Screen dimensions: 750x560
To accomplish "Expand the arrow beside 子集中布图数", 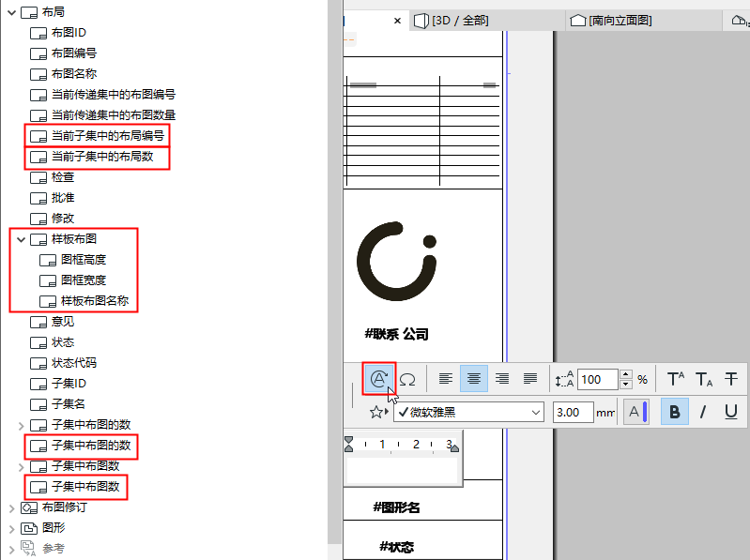I will 21,466.
